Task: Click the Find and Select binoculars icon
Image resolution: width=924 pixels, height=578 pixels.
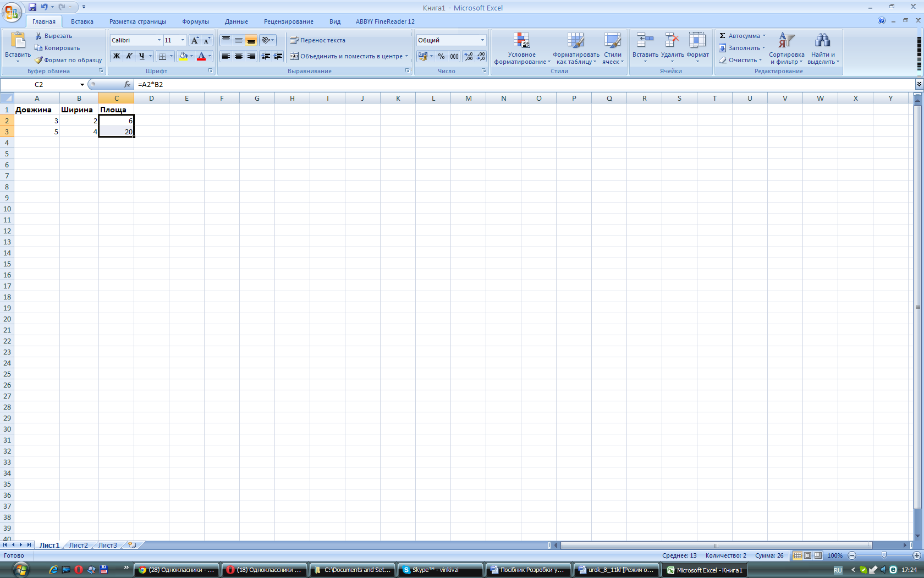Action: [822, 41]
